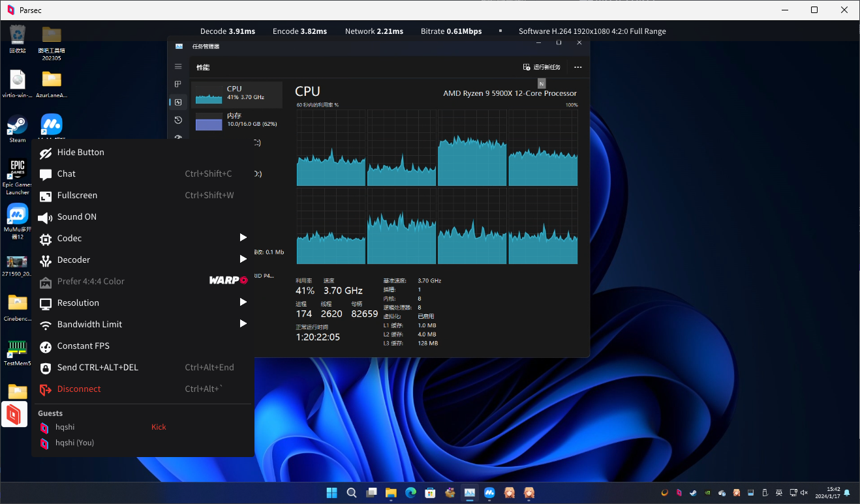
Task: Select the MuMu多开器12 desktop shortcut
Action: 18,222
